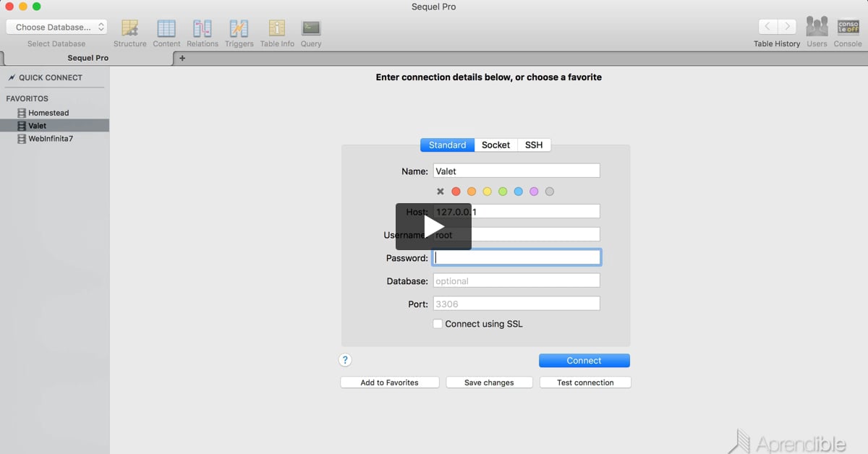Click Quick Connect in sidebar
The width and height of the screenshot is (868, 454).
[x=50, y=77]
